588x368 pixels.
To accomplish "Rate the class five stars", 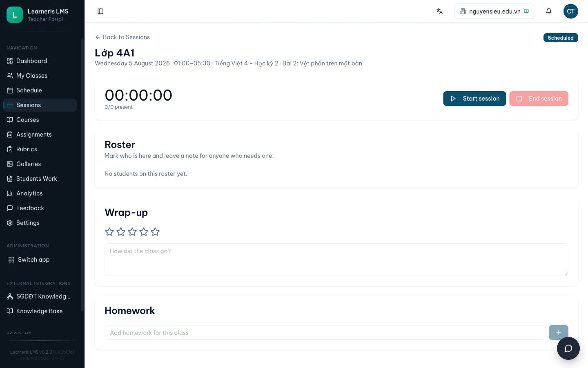I will point(155,232).
